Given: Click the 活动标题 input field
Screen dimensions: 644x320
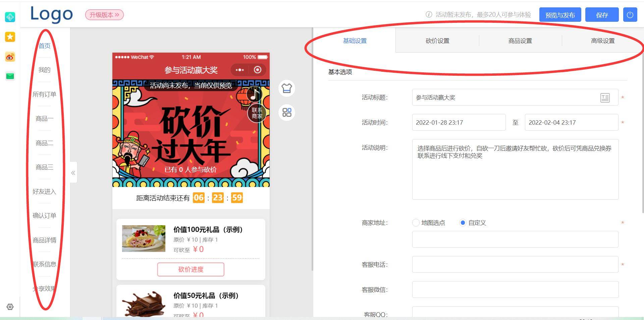Looking at the screenshot, I should 515,98.
